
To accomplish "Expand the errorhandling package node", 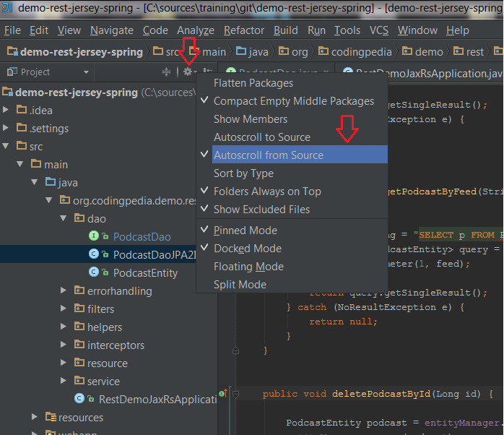I will tap(64, 290).
